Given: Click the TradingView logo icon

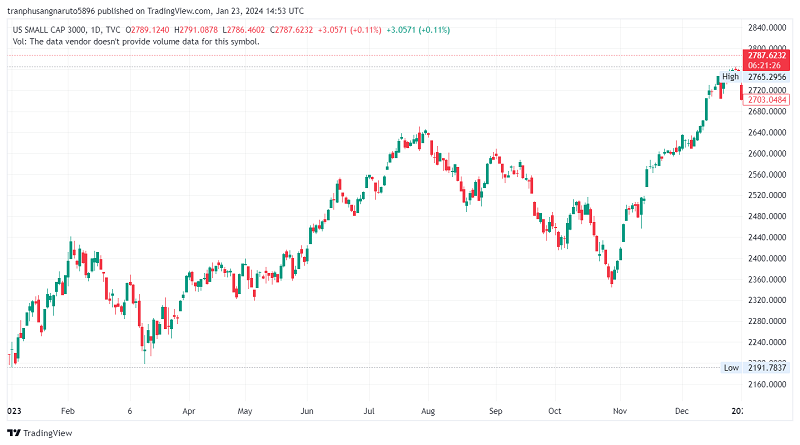Looking at the screenshot, I should 13,433.
